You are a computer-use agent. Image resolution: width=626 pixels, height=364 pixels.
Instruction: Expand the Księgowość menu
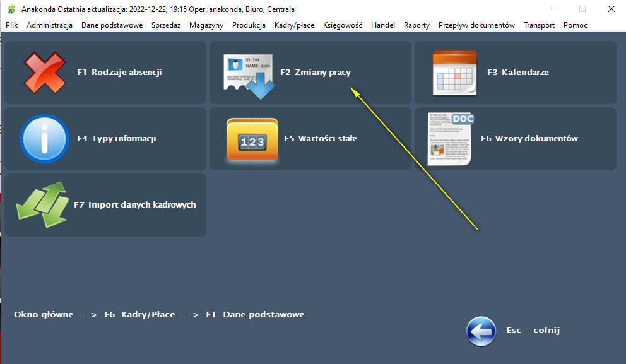[342, 25]
